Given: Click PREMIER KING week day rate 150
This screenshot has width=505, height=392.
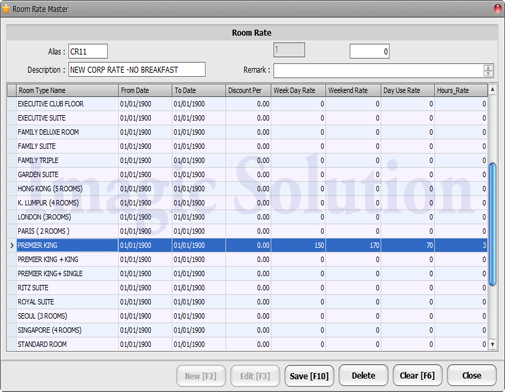Looking at the screenshot, I should coord(298,245).
